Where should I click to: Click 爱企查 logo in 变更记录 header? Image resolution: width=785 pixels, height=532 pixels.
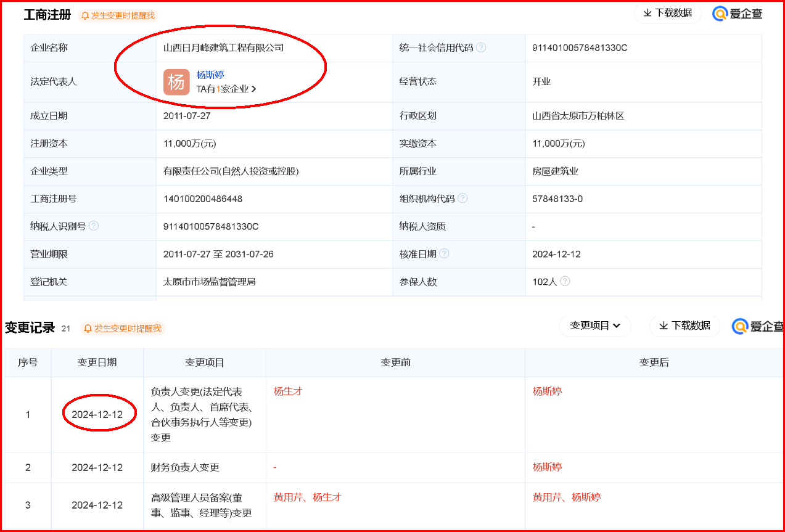[758, 325]
